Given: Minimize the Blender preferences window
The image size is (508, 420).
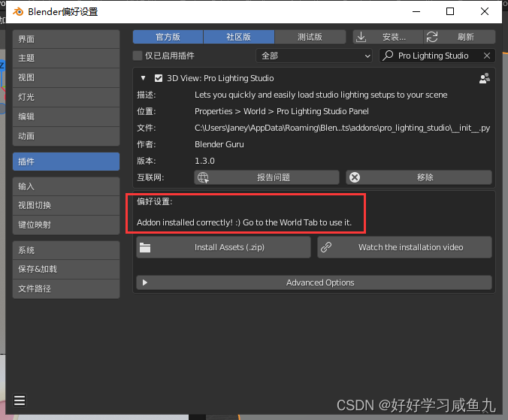Looking at the screenshot, I should pyautogui.click(x=416, y=12).
